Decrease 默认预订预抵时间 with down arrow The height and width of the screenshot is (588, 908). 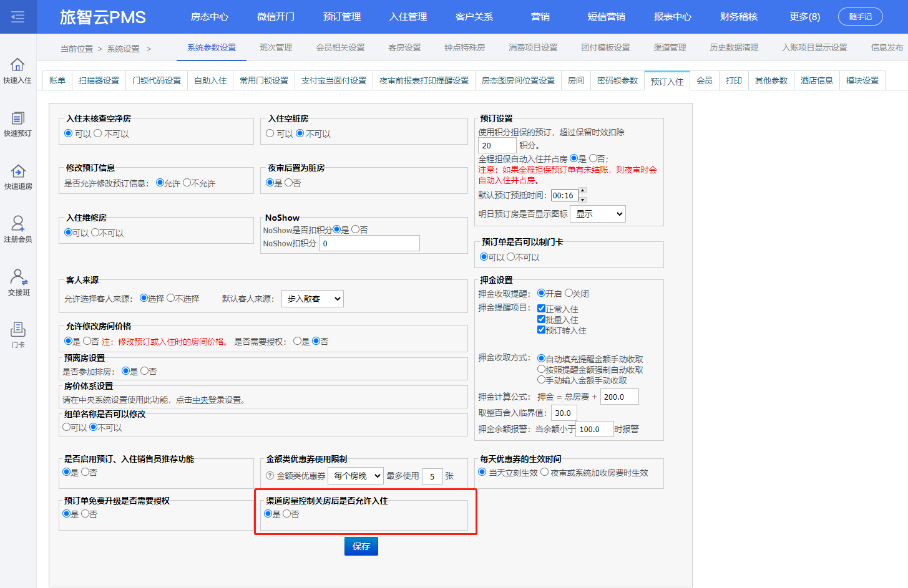click(x=582, y=200)
